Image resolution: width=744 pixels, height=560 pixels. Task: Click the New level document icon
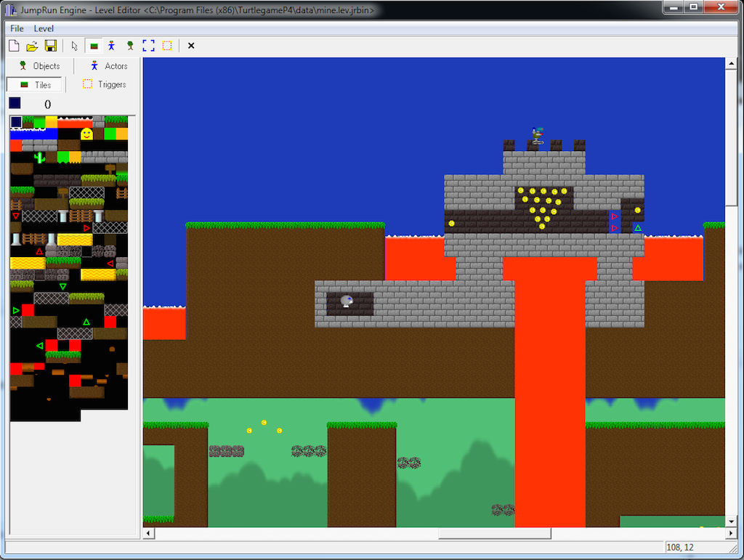14,46
